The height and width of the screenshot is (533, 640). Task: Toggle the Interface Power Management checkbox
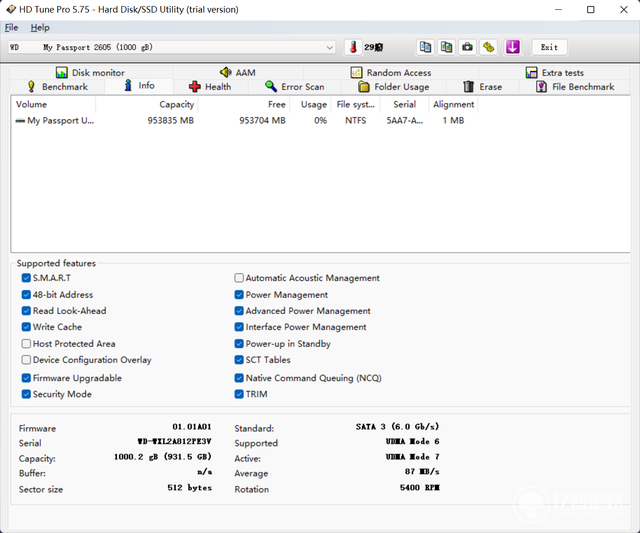[239, 327]
